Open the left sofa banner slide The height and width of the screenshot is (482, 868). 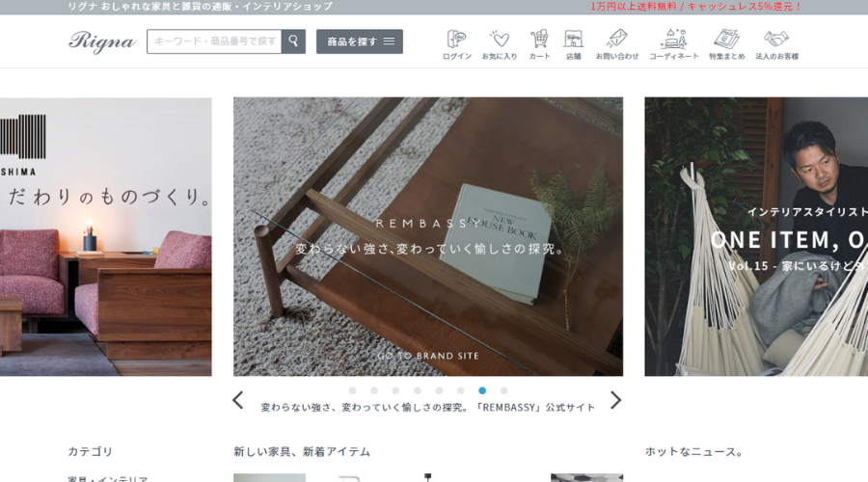pyautogui.click(x=106, y=237)
